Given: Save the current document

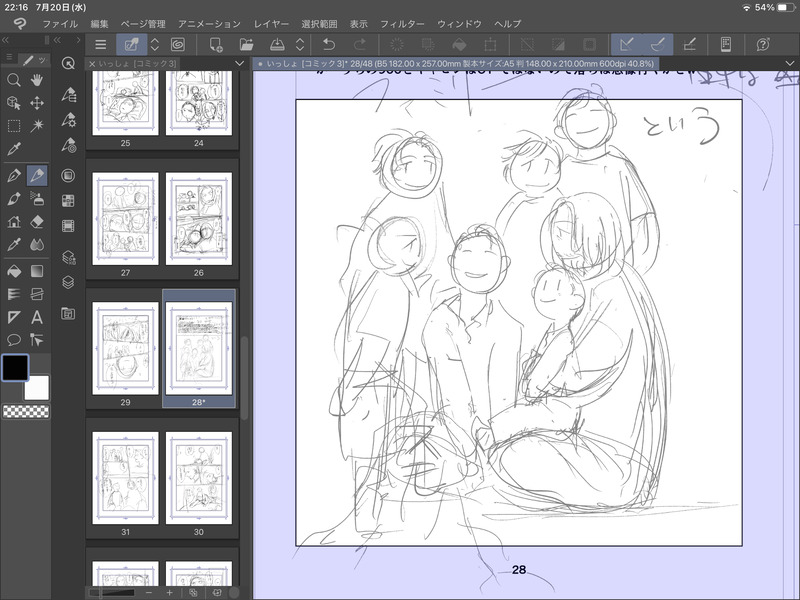Looking at the screenshot, I should 277,45.
